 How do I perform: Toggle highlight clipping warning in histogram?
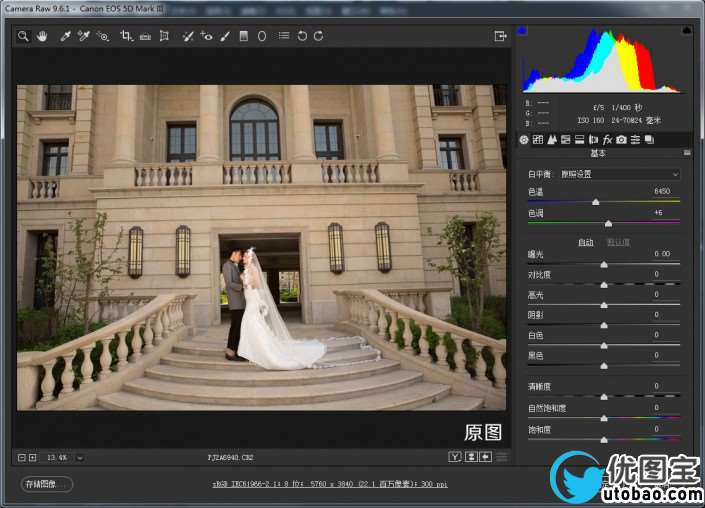click(x=687, y=31)
